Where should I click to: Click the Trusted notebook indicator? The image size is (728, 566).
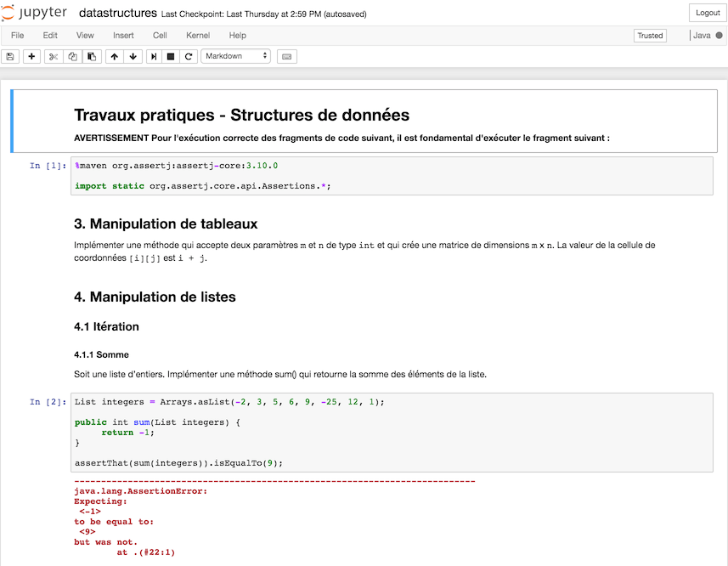coord(649,36)
